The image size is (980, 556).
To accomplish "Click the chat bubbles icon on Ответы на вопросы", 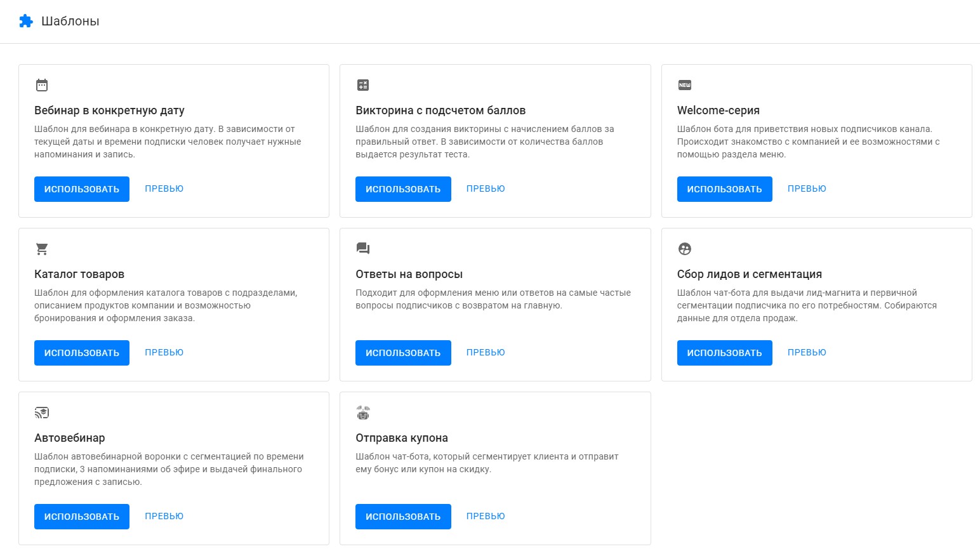I will [363, 249].
